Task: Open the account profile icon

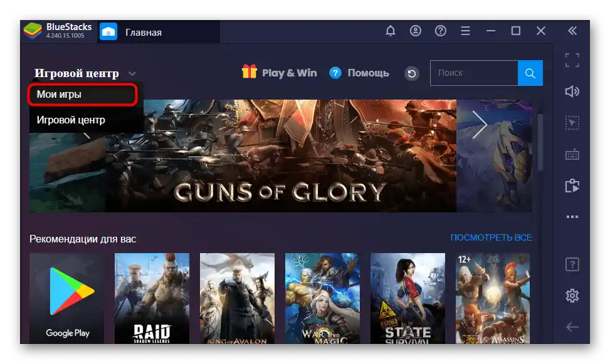Action: (416, 31)
